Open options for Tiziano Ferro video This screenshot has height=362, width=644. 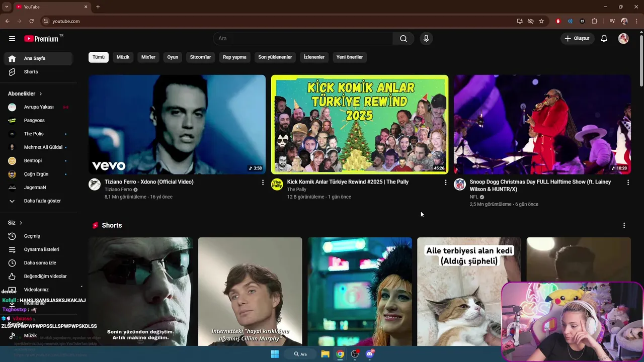point(263,183)
